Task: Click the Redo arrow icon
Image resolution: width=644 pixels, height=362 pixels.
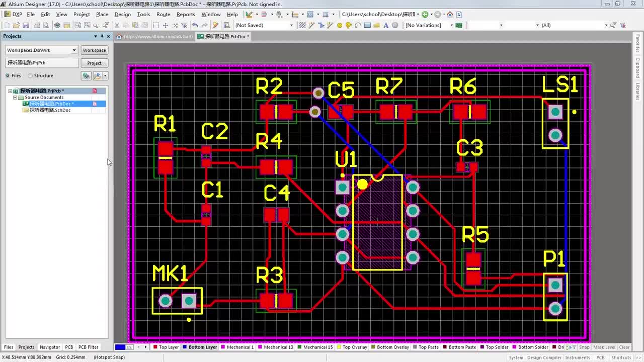Action: [205, 25]
